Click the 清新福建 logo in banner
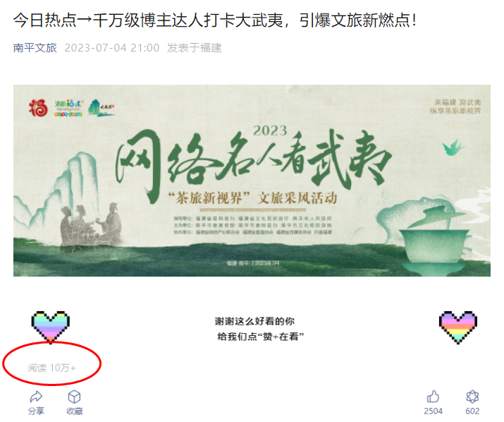Viewport: 504px width, 422px height. click(68, 108)
